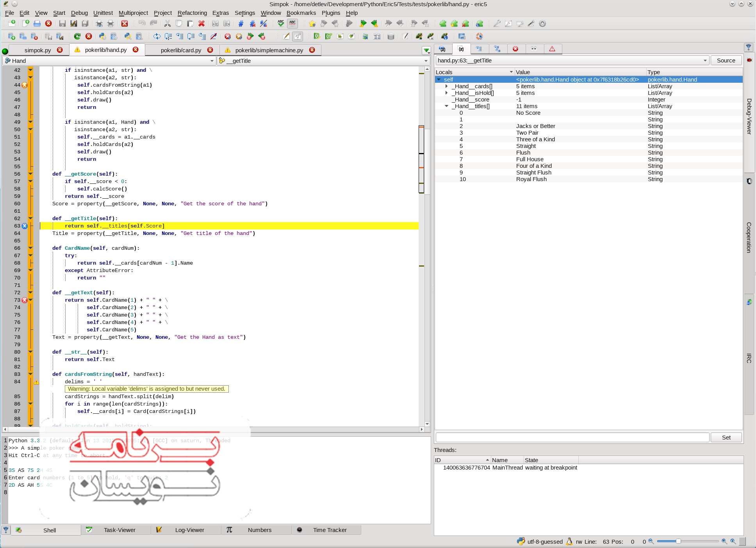Open the configuration gear icon

[x=542, y=24]
